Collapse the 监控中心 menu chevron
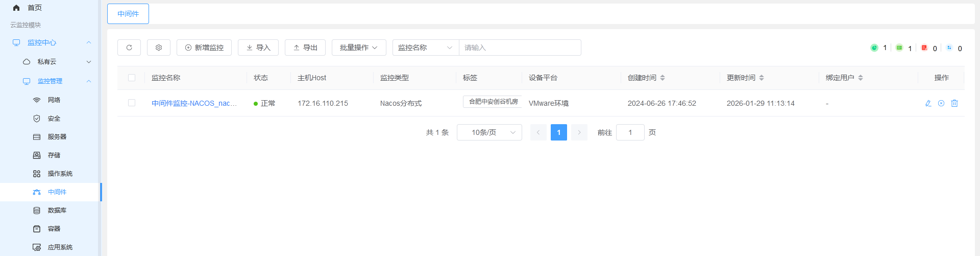 (89, 42)
